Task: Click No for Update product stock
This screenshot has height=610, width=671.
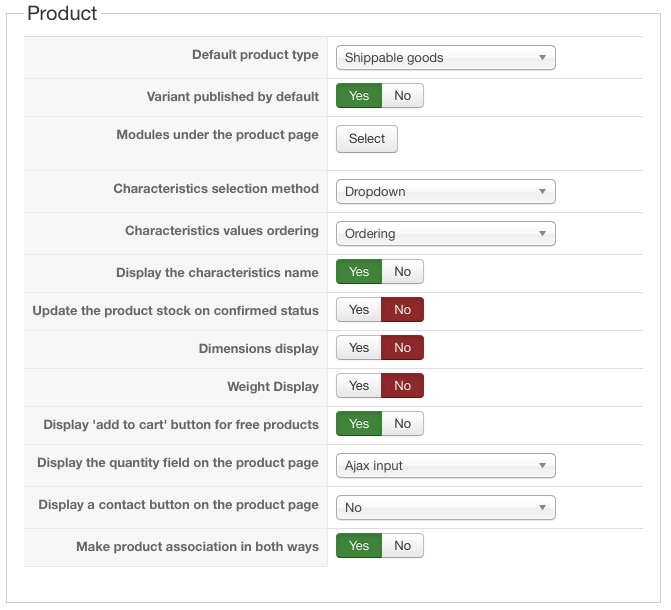Action: (x=402, y=310)
